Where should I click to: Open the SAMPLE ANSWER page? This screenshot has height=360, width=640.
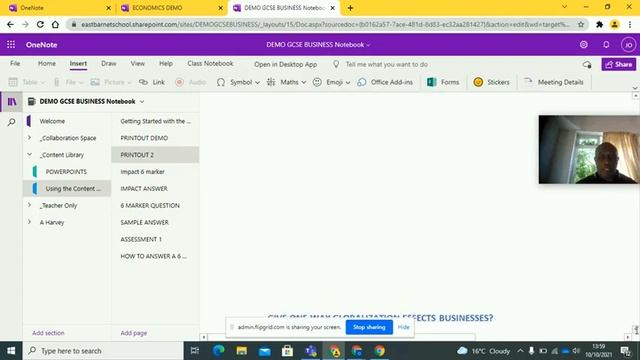tap(144, 222)
